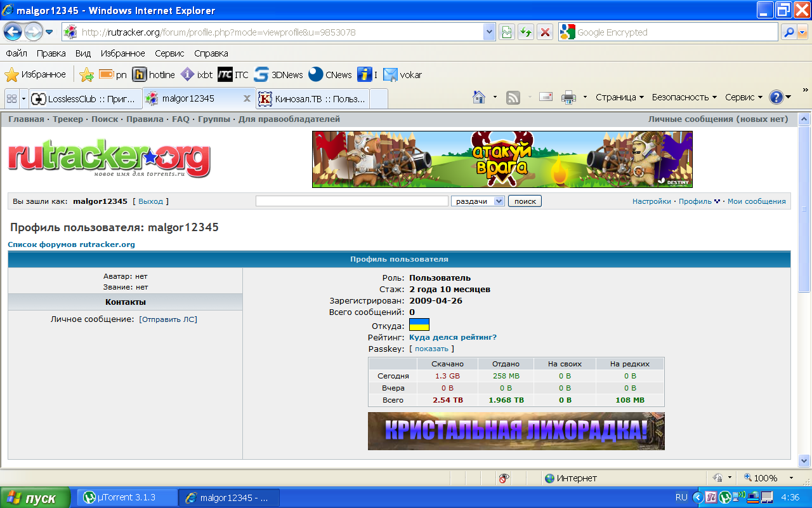Click the site search text field
Viewport: 812px width, 508px height.
click(x=352, y=201)
